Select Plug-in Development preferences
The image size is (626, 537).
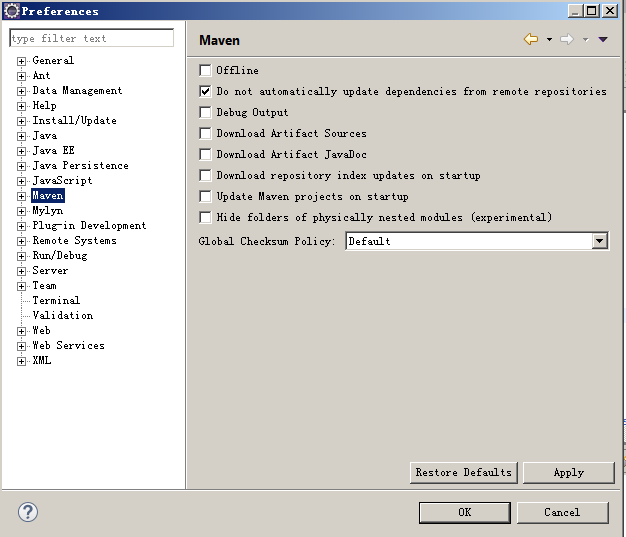pyautogui.click(x=89, y=226)
